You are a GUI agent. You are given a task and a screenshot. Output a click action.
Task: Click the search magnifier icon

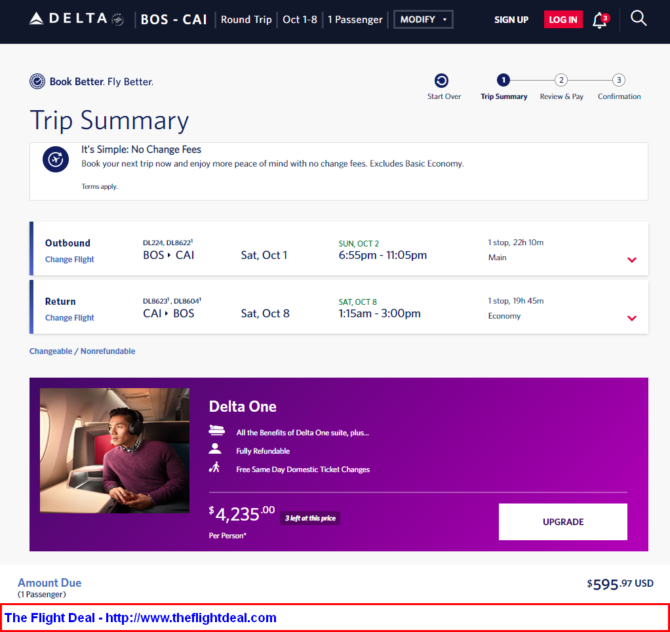point(638,18)
